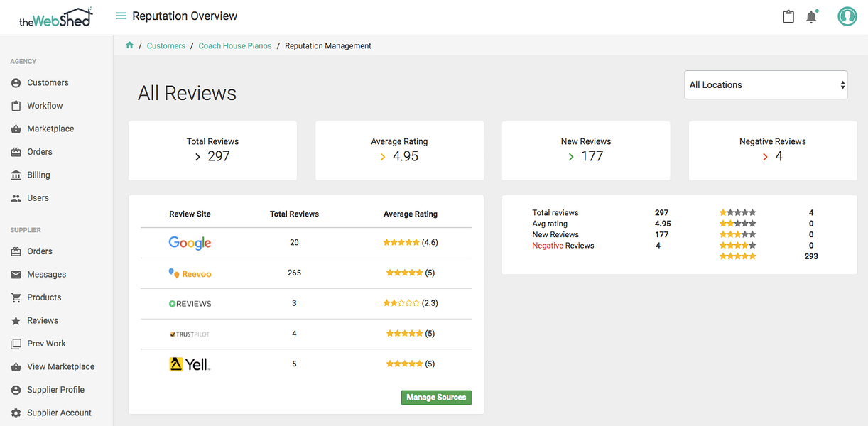868x426 pixels.
Task: Click the Yell review site logo
Action: pyautogui.click(x=190, y=364)
